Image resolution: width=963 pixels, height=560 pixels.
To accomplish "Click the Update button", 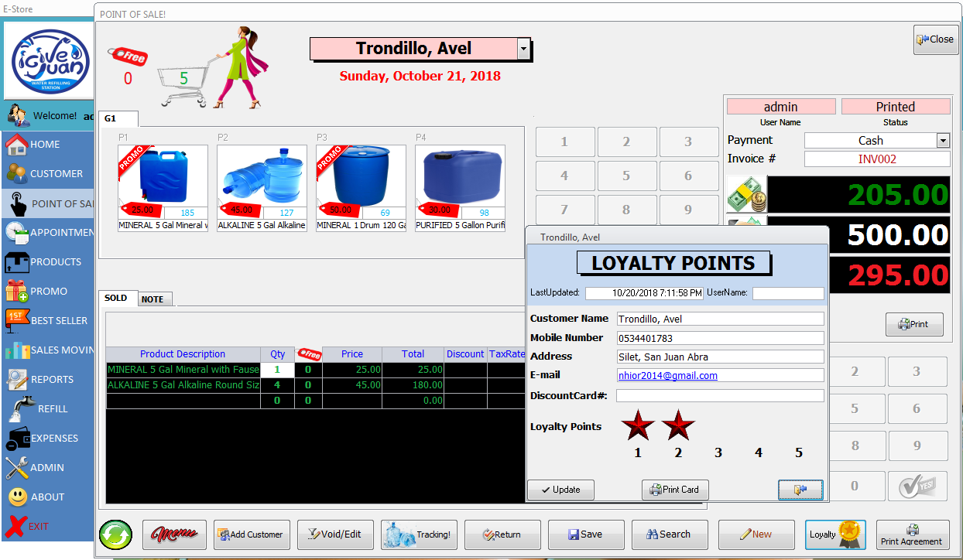I will click(x=560, y=490).
